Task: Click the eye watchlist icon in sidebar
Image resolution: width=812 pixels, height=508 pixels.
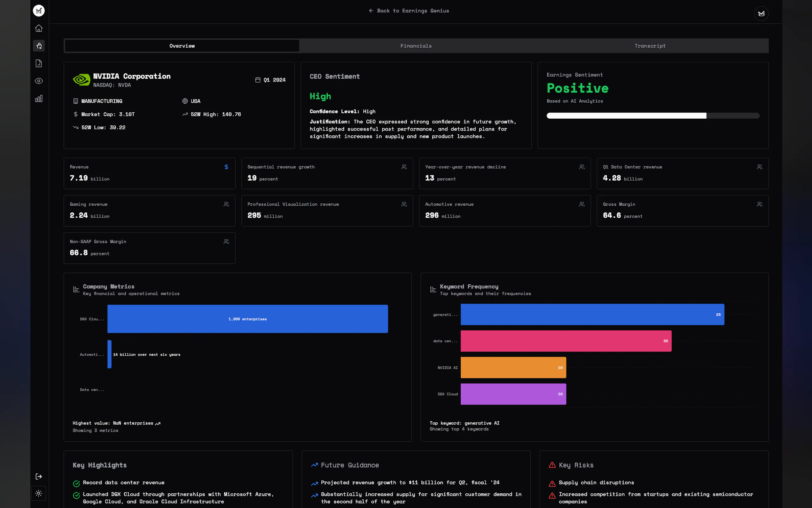Action: coord(39,81)
